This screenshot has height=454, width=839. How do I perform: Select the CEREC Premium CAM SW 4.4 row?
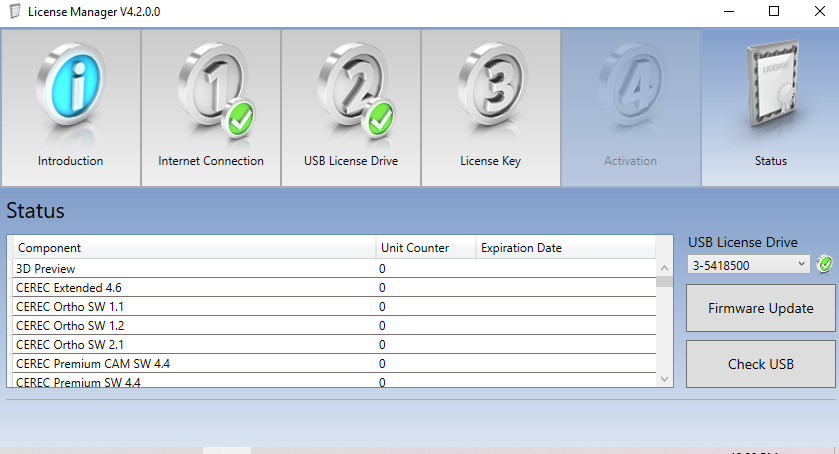[334, 364]
